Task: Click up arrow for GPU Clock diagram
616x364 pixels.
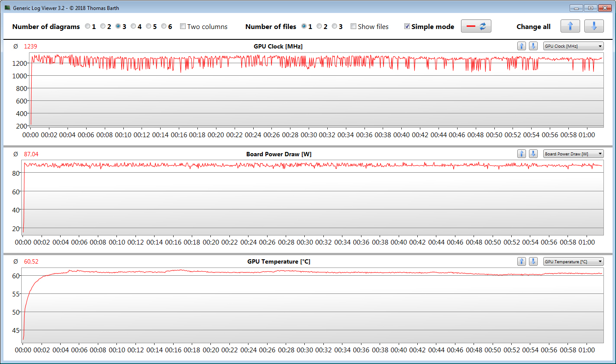Action: click(x=522, y=46)
